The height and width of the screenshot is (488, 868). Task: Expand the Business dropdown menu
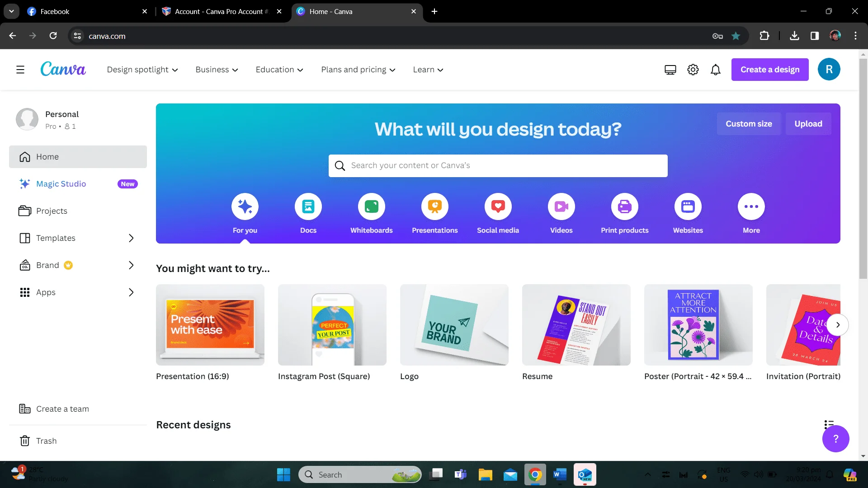[217, 70]
